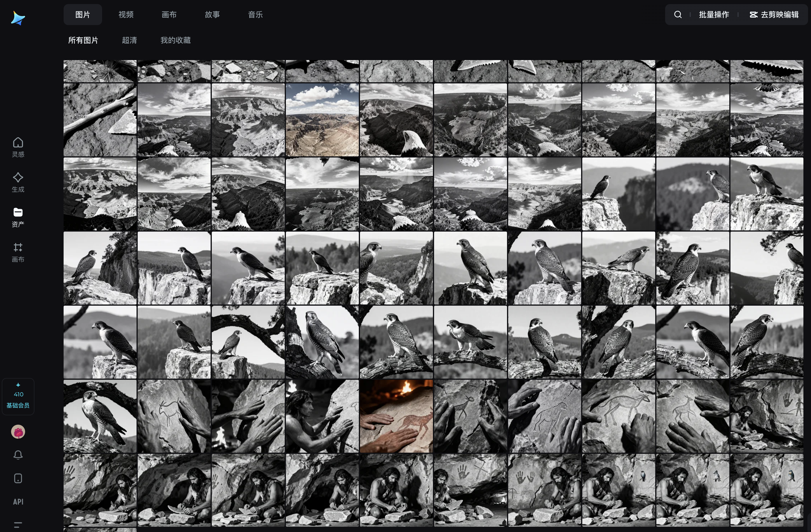Open the notifications bell icon

[x=18, y=455]
